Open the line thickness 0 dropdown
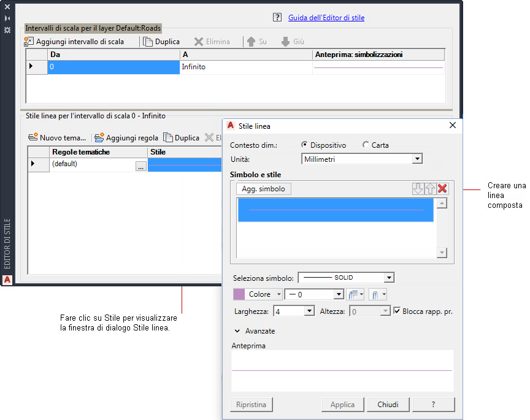530x420 pixels. 339,294
